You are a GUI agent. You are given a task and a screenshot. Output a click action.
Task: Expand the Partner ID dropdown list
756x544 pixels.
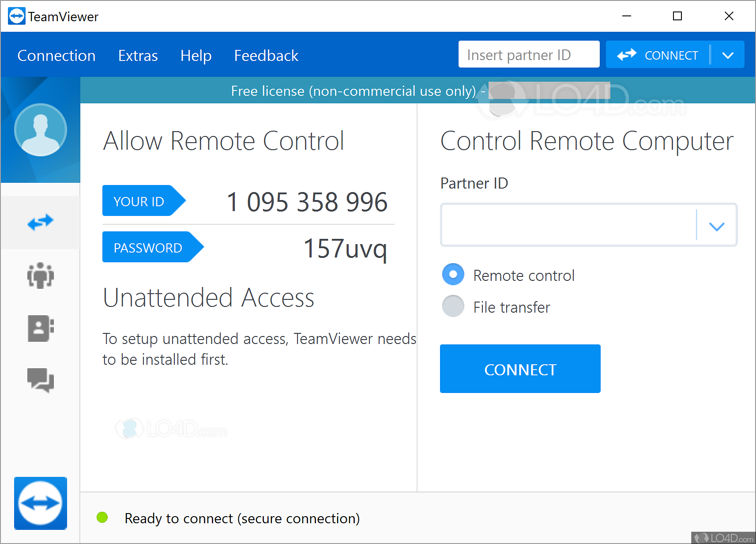(x=716, y=226)
